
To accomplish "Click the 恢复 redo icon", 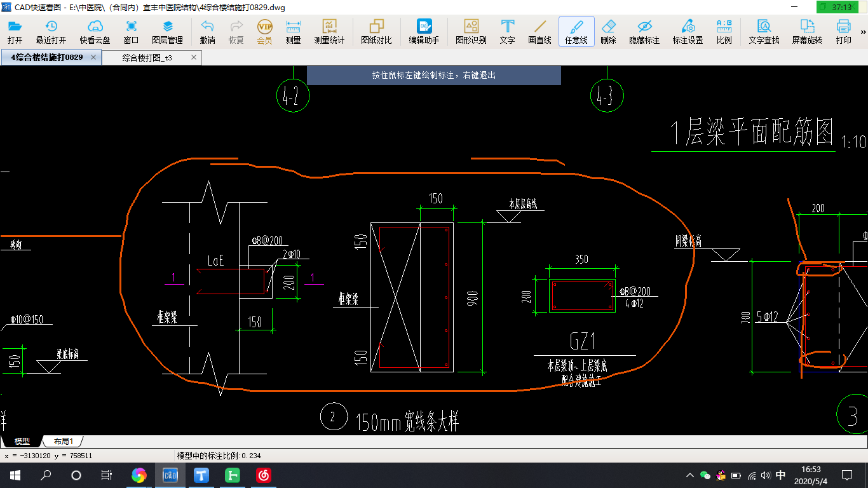I will tap(236, 32).
